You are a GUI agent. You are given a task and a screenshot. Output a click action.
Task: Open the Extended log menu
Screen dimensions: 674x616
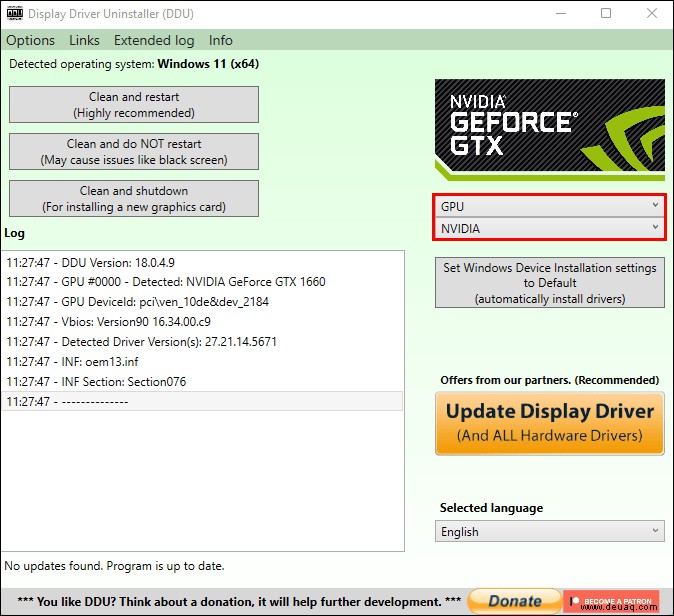click(154, 40)
